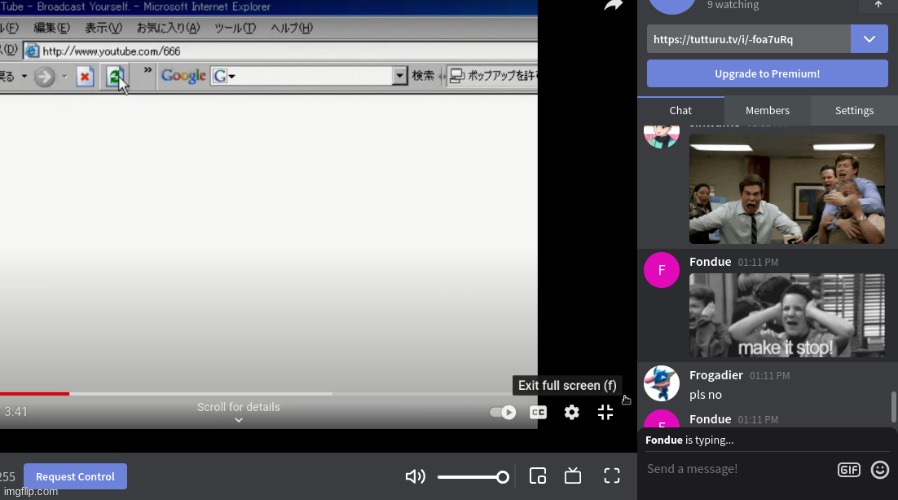Viewport: 898px width, 500px height.
Task: Open the office panic GIF image
Action: coord(787,189)
